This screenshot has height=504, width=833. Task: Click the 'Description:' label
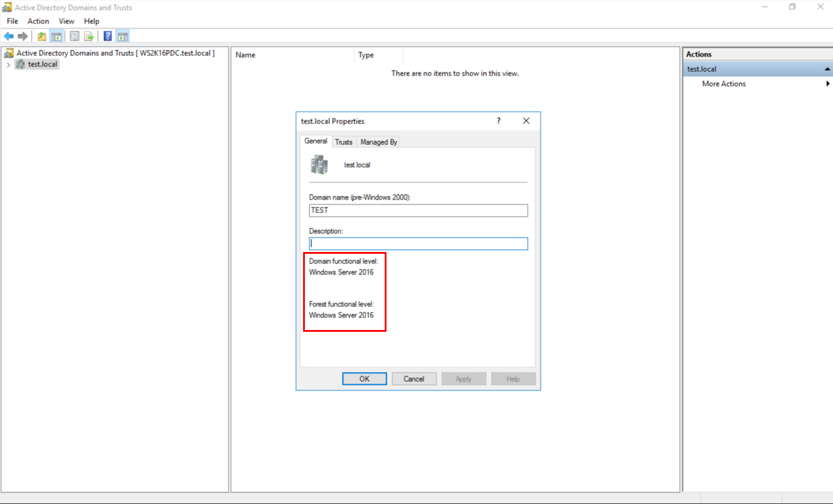point(326,230)
